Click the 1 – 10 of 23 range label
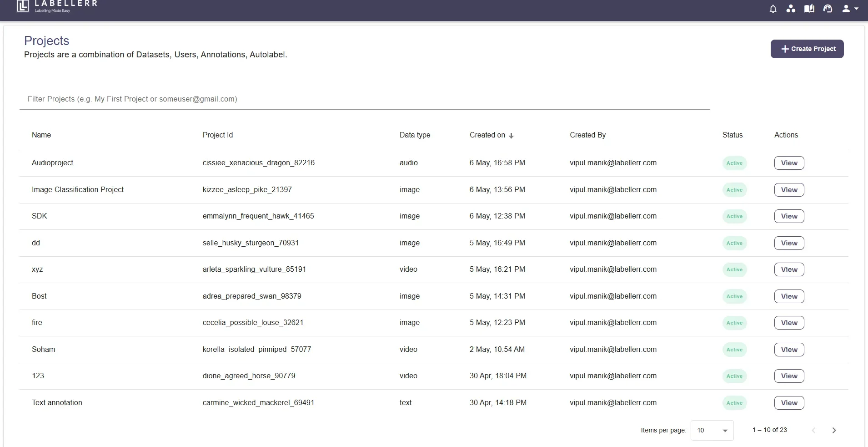The image size is (868, 447). point(769,430)
